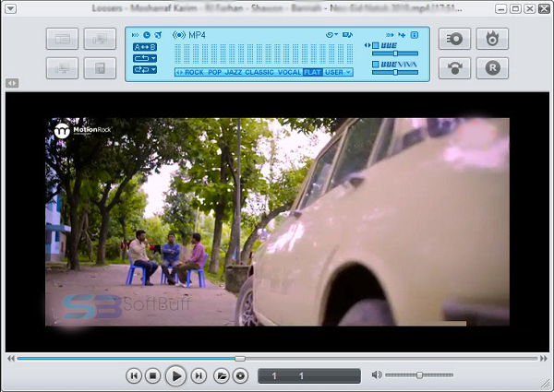Viewport: 554px width, 392px height.
Task: Click the equalizer left-right arrows icon
Action: [x=179, y=72]
